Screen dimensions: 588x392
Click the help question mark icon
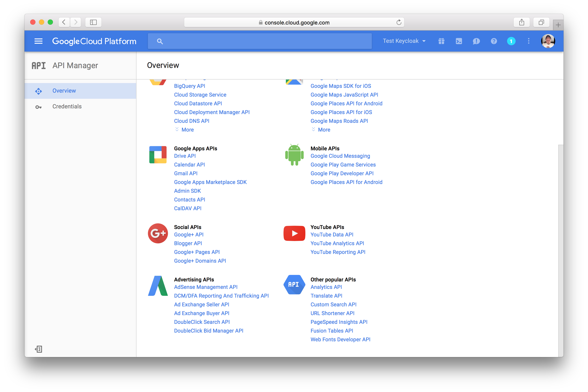click(493, 41)
